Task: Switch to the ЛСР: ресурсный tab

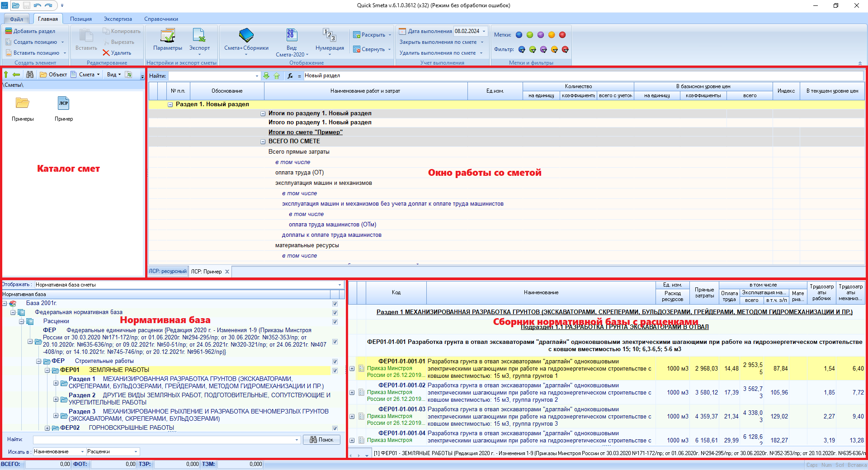Action: [x=168, y=271]
